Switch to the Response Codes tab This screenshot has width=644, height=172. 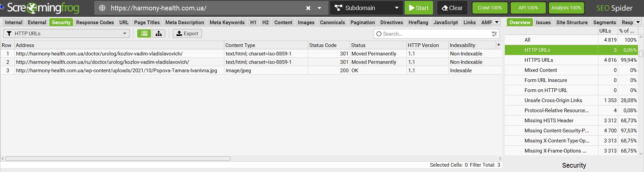tap(95, 23)
